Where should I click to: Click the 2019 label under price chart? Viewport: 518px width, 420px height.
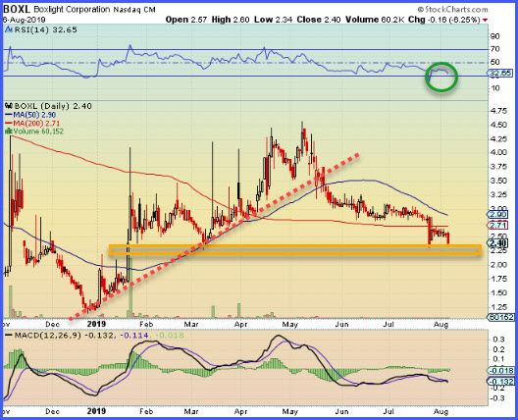(x=96, y=324)
